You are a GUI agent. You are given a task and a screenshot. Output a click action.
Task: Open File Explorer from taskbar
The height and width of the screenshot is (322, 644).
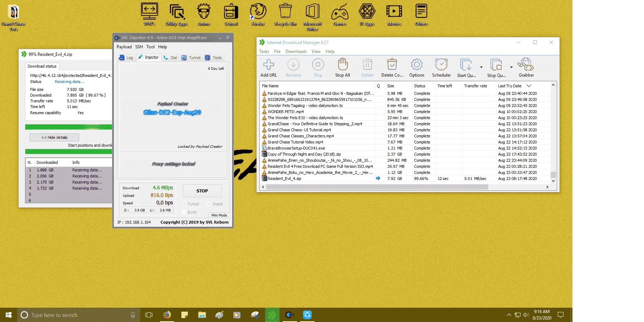pyautogui.click(x=202, y=315)
